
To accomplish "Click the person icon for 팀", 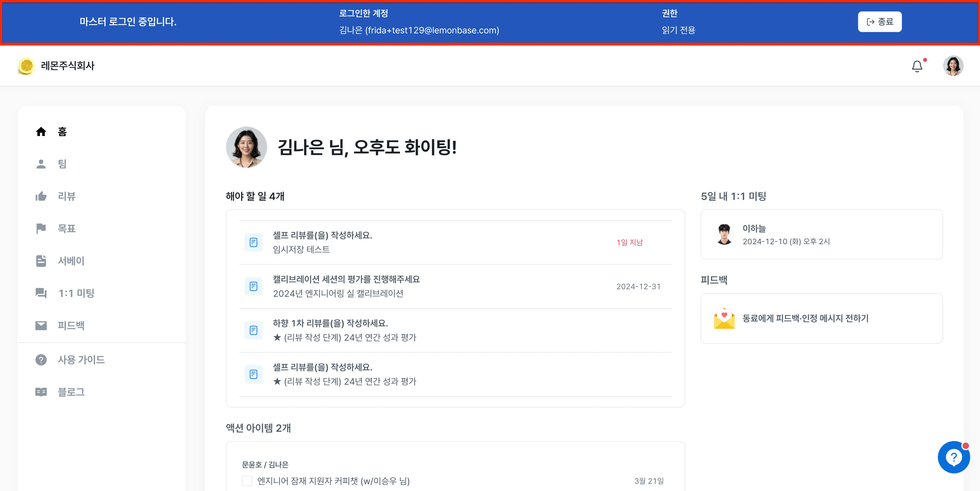I will [41, 164].
